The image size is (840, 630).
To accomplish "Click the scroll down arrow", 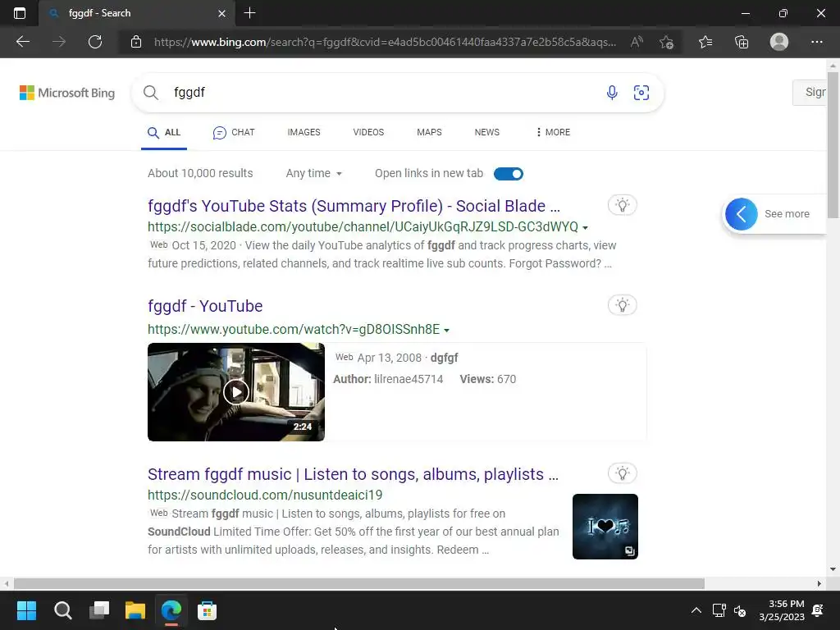I will coord(833,569).
